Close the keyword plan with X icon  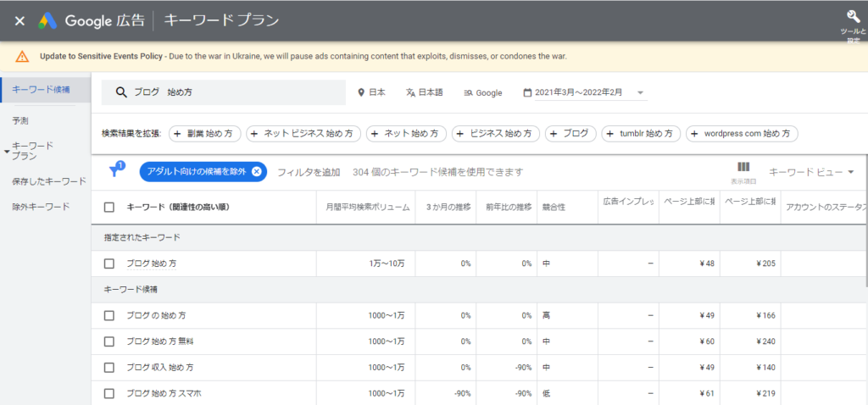pos(19,21)
